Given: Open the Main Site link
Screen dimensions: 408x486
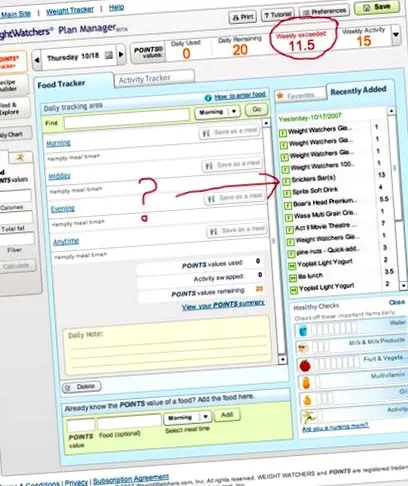Looking at the screenshot, I should 16,14.
